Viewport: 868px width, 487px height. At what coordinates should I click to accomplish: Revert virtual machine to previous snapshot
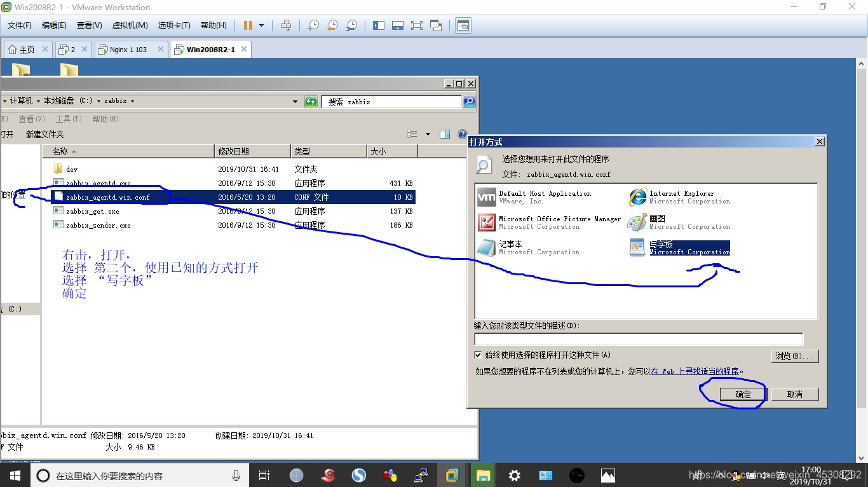(x=332, y=25)
